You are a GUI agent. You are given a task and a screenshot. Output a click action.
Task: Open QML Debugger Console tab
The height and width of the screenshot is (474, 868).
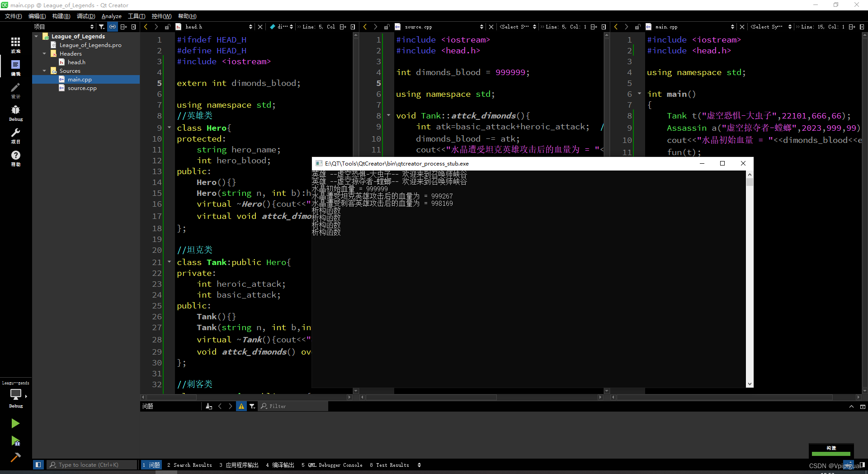pos(332,465)
